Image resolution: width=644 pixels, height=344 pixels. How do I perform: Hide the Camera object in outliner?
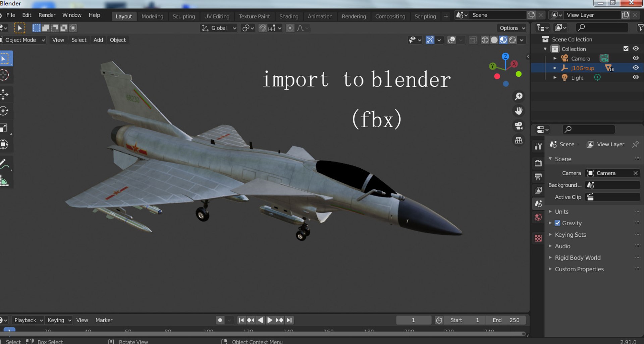636,58
